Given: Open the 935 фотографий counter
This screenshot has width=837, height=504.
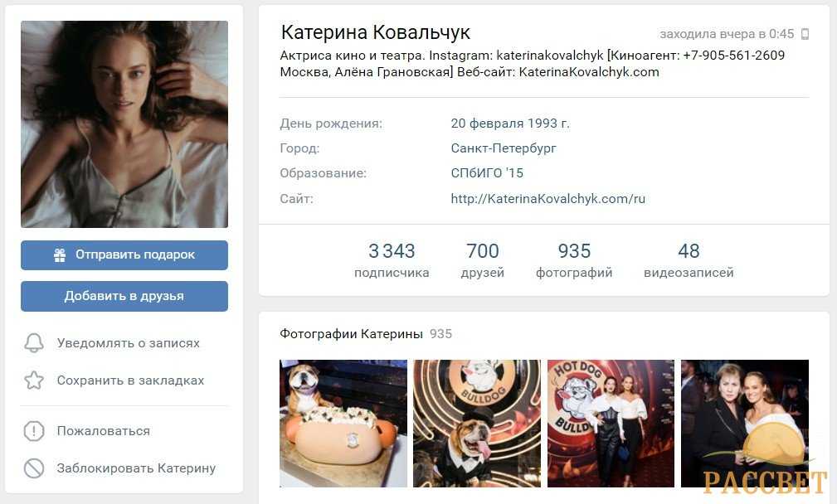Looking at the screenshot, I should tap(574, 260).
